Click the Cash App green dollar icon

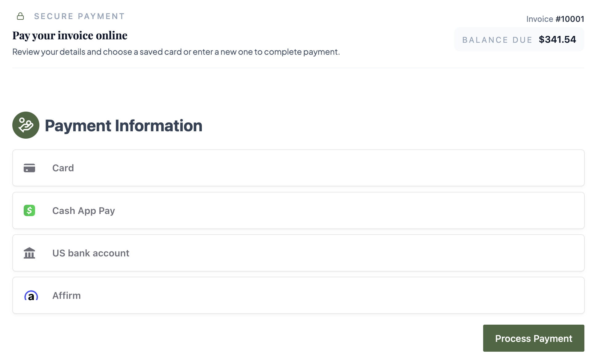[x=29, y=210]
